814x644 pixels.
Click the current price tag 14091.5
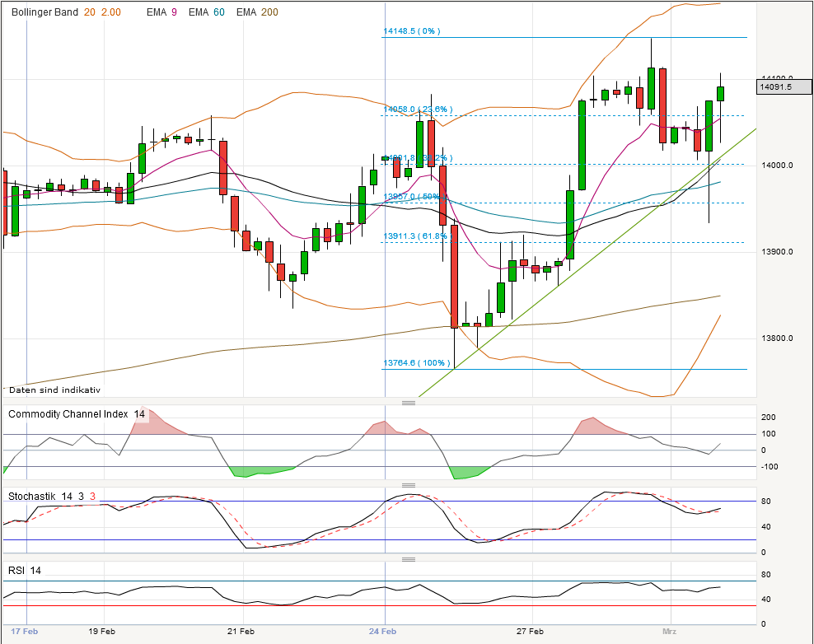coord(784,86)
